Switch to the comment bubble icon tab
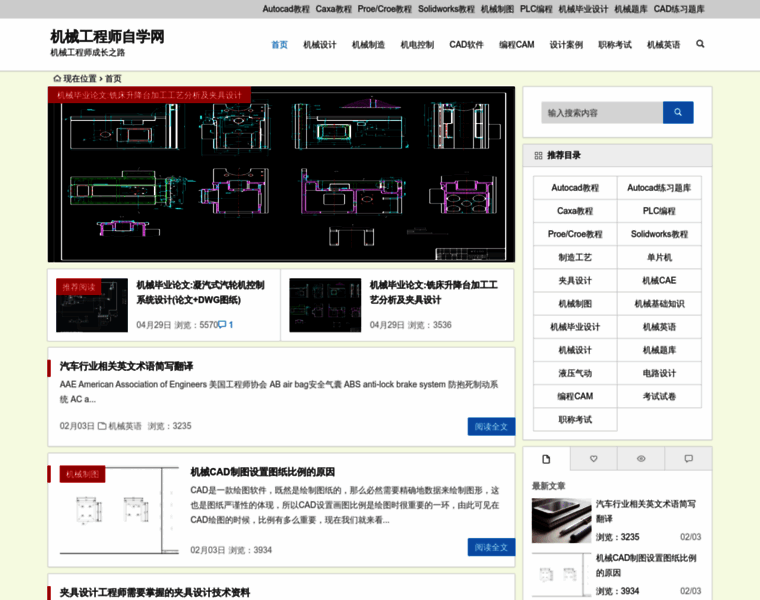This screenshot has width=760, height=600. [688, 459]
